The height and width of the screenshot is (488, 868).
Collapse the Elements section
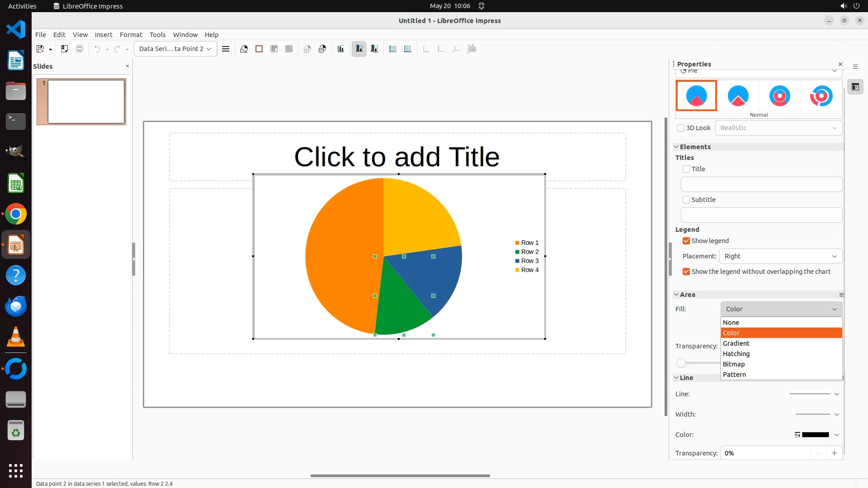[x=677, y=147]
